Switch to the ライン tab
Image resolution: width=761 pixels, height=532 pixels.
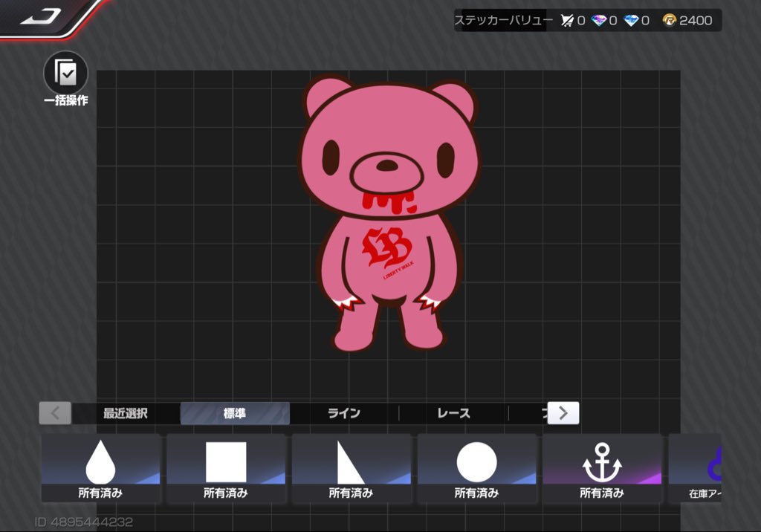pos(344,413)
